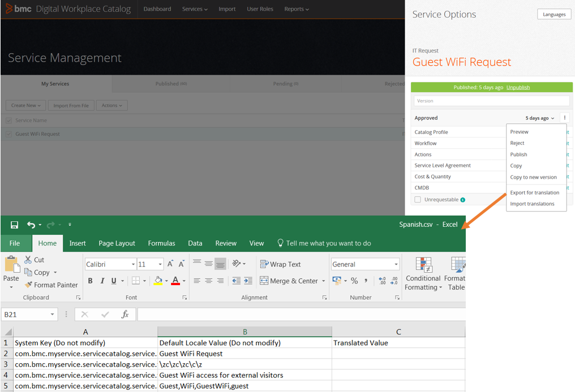Open fill color dropdown arrow
The width and height of the screenshot is (575, 392).
[x=166, y=281]
